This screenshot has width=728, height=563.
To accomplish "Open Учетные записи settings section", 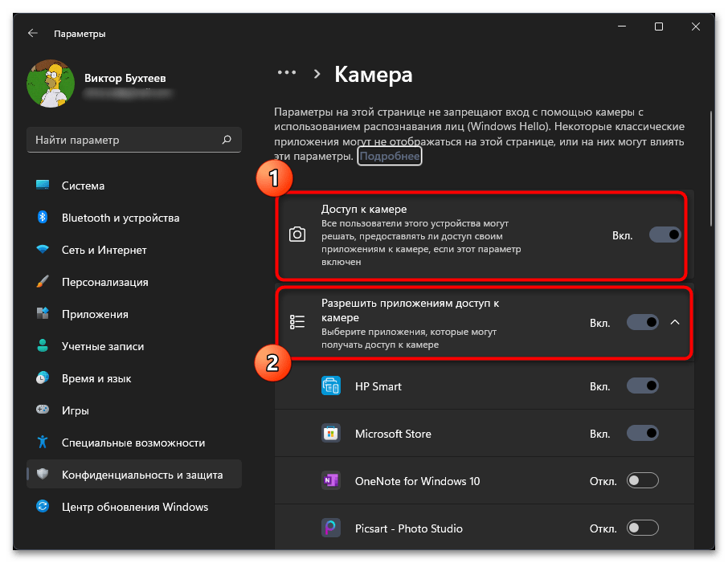I will point(104,346).
